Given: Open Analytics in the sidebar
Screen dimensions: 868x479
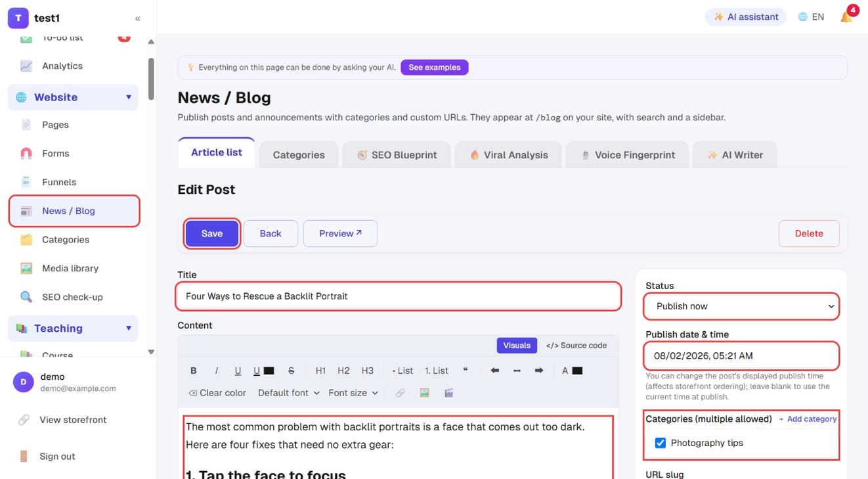Looking at the screenshot, I should tap(73, 66).
